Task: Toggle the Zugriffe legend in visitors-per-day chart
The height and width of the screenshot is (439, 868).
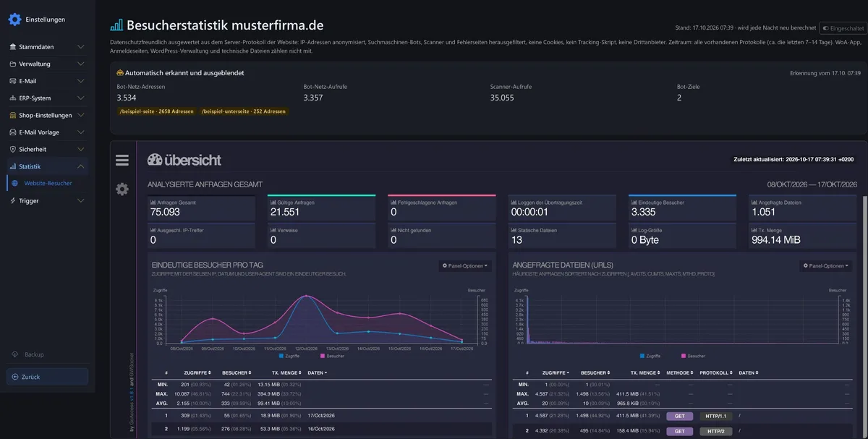Action: [x=289, y=356]
